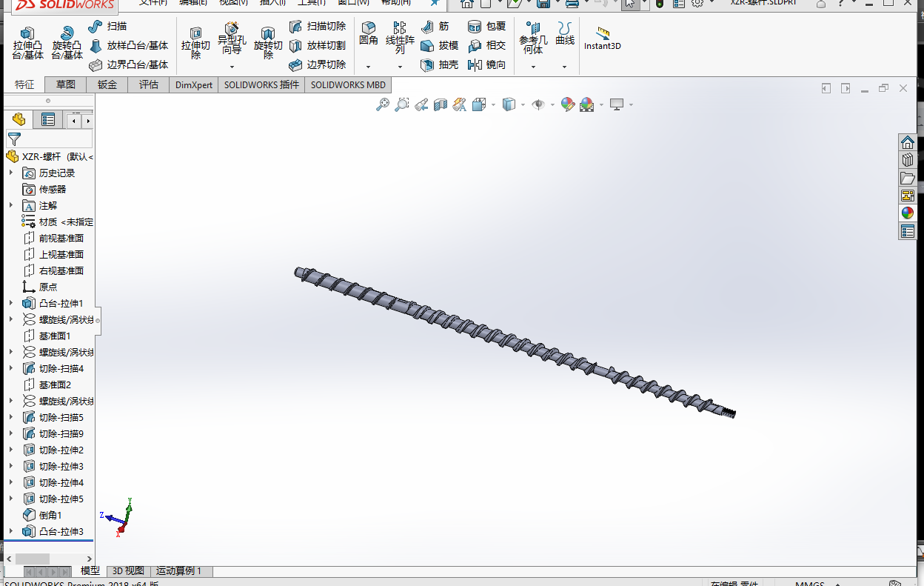Image resolution: width=924 pixels, height=586 pixels.
Task: Click Zoom to Fit in view toolbar
Action: 383,104
